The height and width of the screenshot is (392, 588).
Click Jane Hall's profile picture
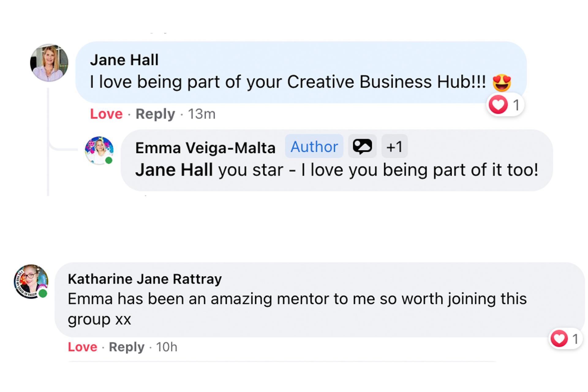pos(49,63)
